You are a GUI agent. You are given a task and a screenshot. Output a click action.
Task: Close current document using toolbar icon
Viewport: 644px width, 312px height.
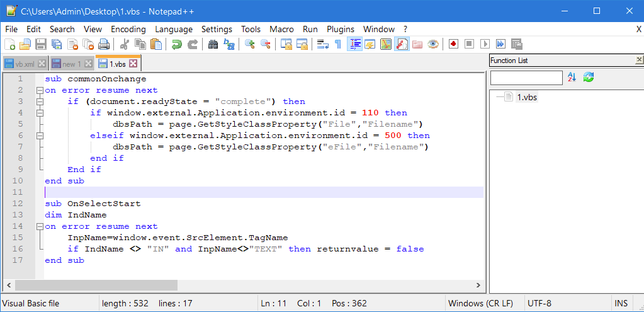(72, 44)
